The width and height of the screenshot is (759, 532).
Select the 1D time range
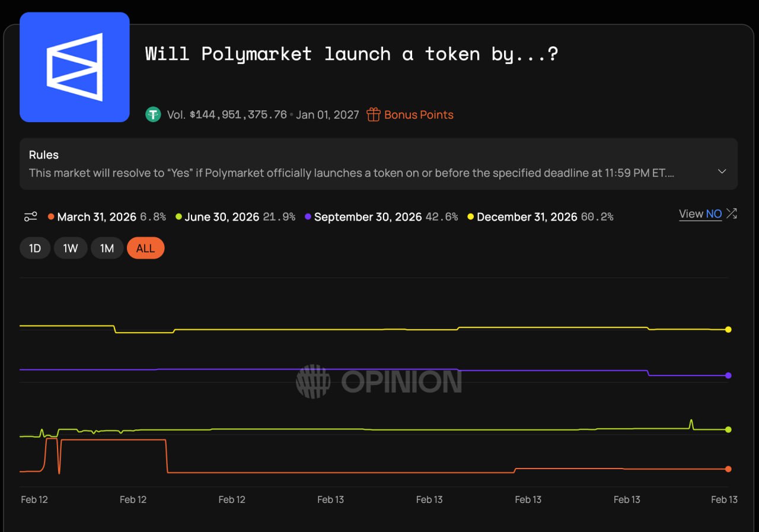35,249
